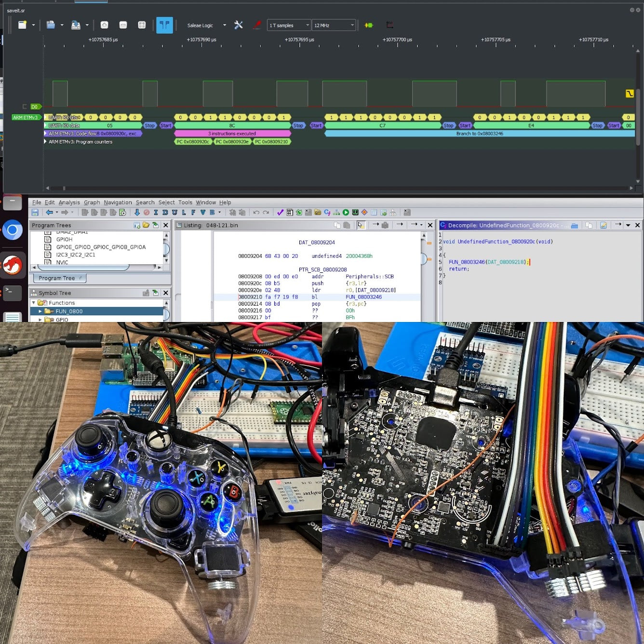Click the PulseView horizontal scrollbar
The height and width of the screenshot is (644, 644).
(x=340, y=188)
